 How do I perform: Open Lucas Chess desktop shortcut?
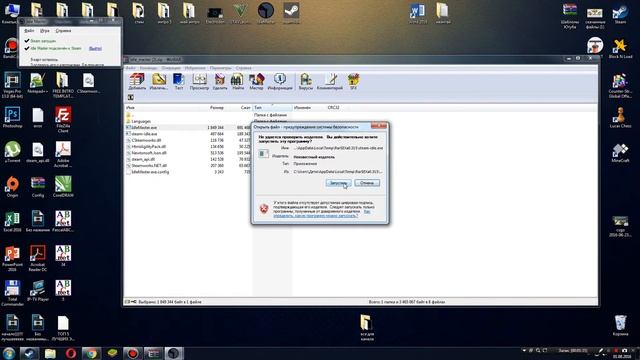pos(620,118)
